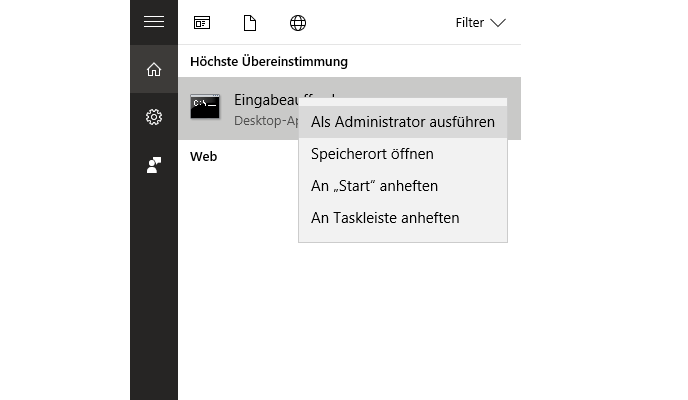
Task: Click the feedback person icon in the sidebar
Action: click(x=153, y=165)
